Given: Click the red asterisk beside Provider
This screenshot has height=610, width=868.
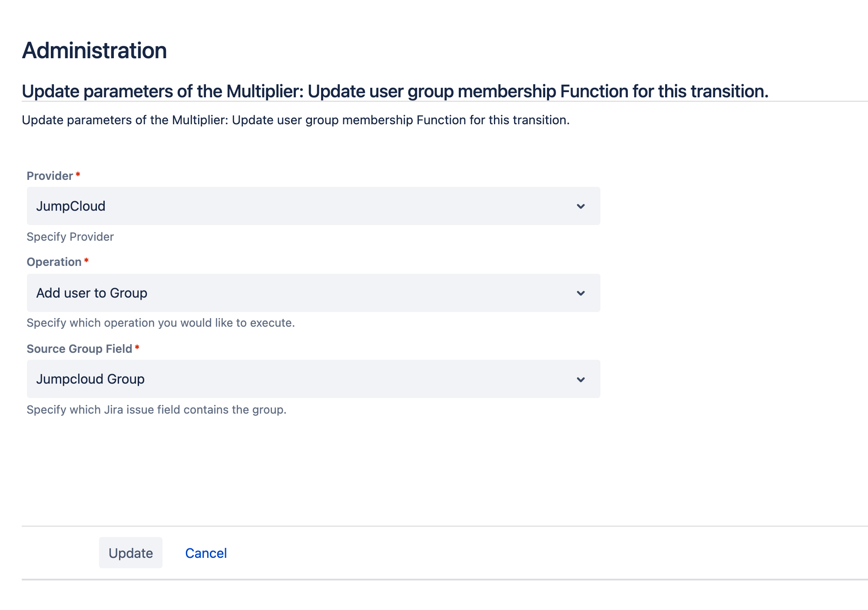Looking at the screenshot, I should (x=78, y=175).
